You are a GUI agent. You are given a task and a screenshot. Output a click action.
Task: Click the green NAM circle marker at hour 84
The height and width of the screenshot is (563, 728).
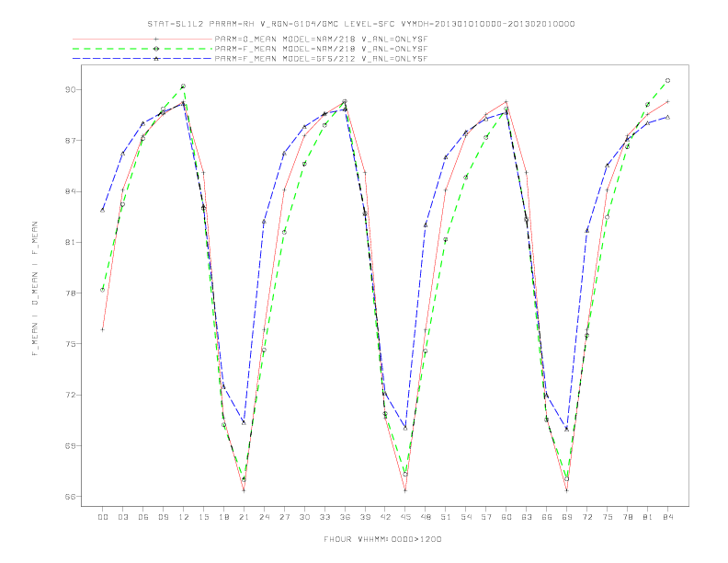pos(667,80)
